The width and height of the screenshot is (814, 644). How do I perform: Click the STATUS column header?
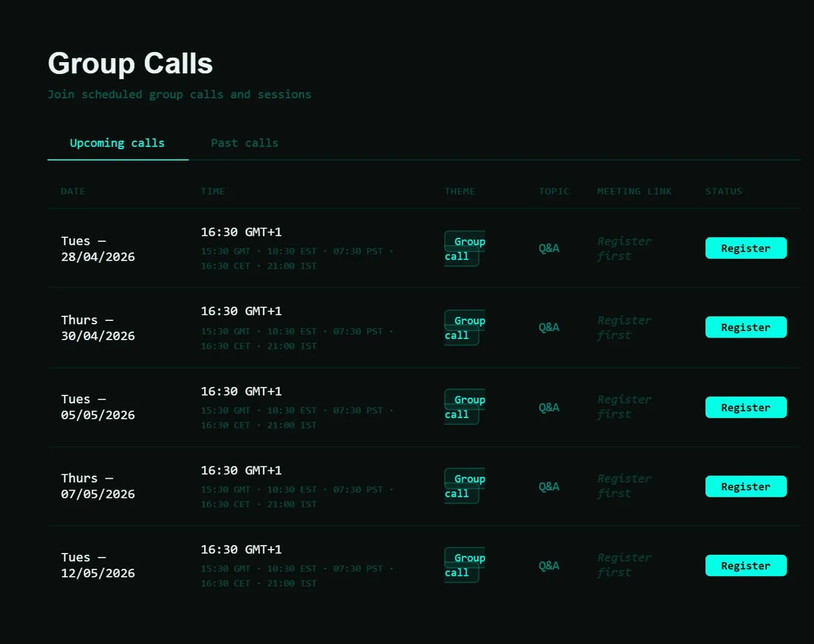(723, 192)
